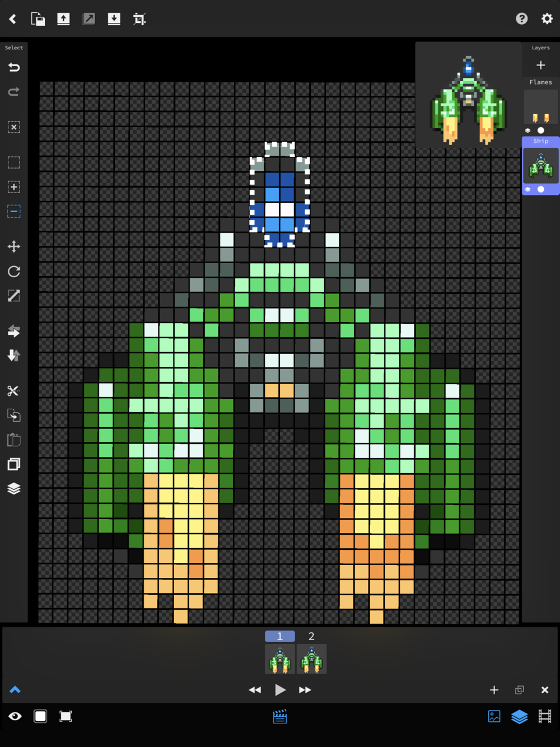
Task: Select the Ship layer thumbnail
Action: pos(540,166)
